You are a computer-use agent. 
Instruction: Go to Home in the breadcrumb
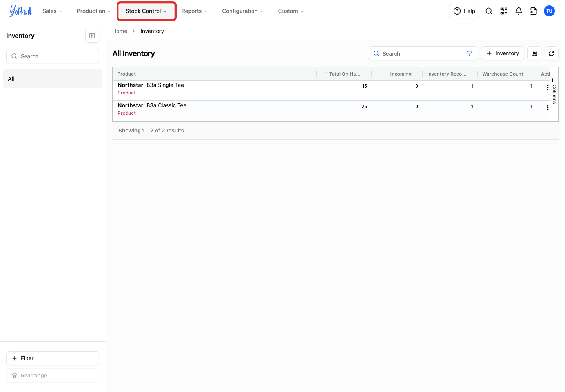coord(120,31)
